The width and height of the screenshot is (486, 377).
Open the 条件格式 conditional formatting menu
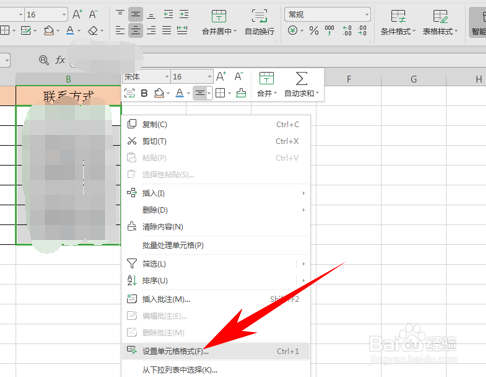[398, 22]
